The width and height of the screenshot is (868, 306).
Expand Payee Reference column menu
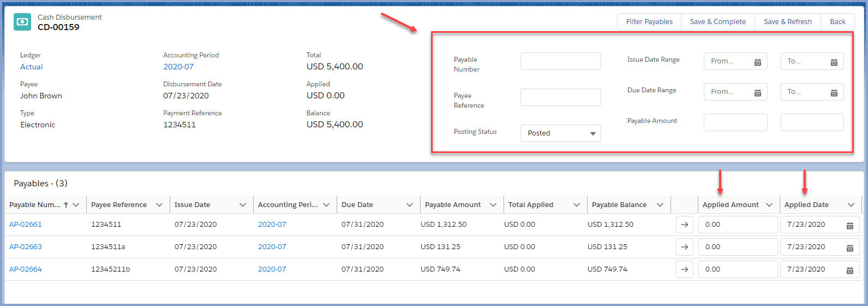click(159, 205)
